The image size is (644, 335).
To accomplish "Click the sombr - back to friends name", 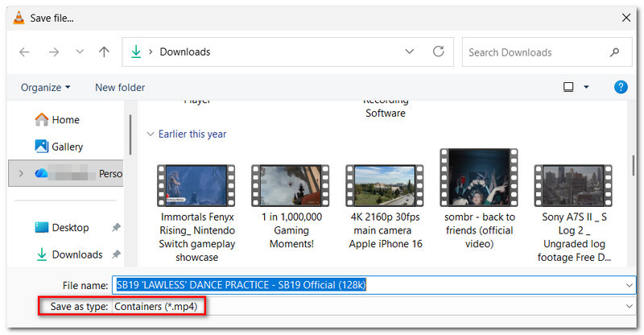I will [479, 230].
